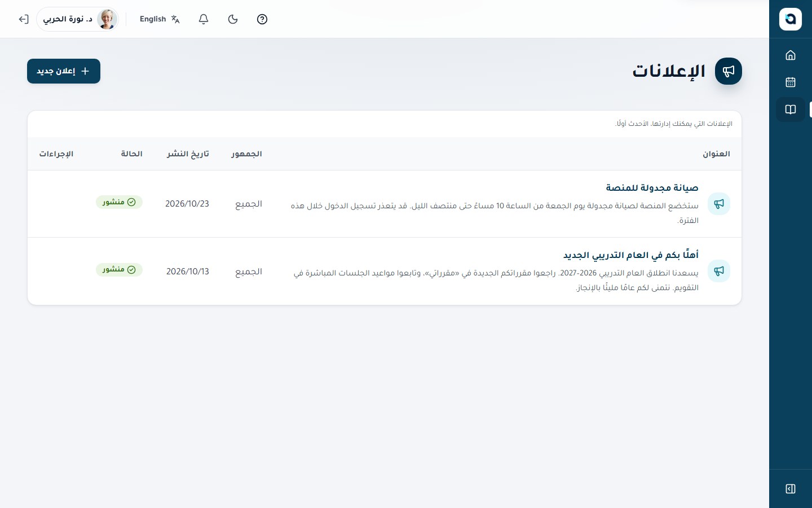Open the home icon in the sidebar
Image resolution: width=812 pixels, height=508 pixels.
click(x=790, y=55)
